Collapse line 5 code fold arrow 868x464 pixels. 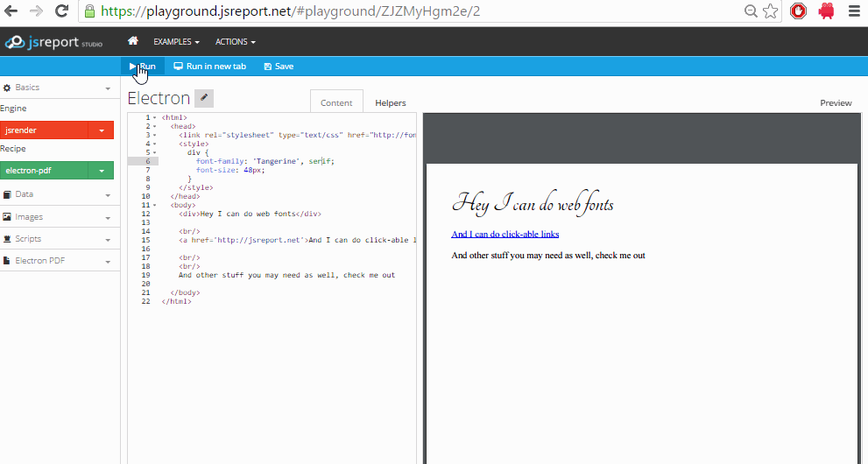coord(154,152)
